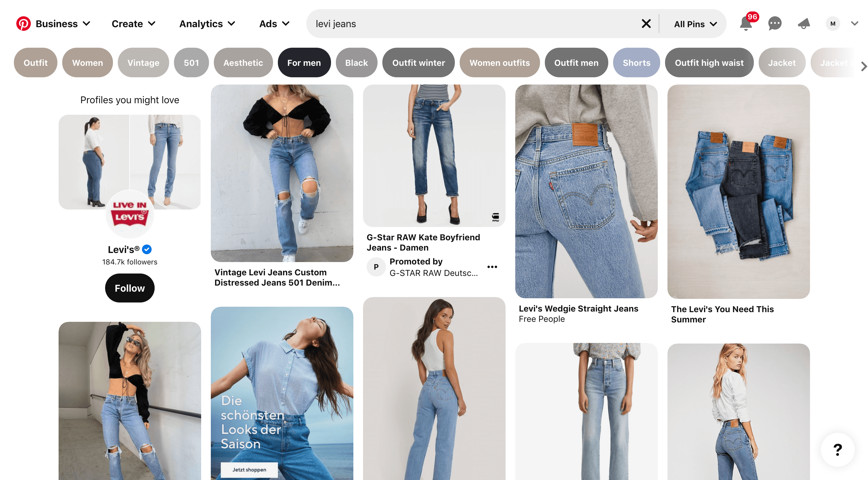Click the levi jeans search input field

coord(472,24)
